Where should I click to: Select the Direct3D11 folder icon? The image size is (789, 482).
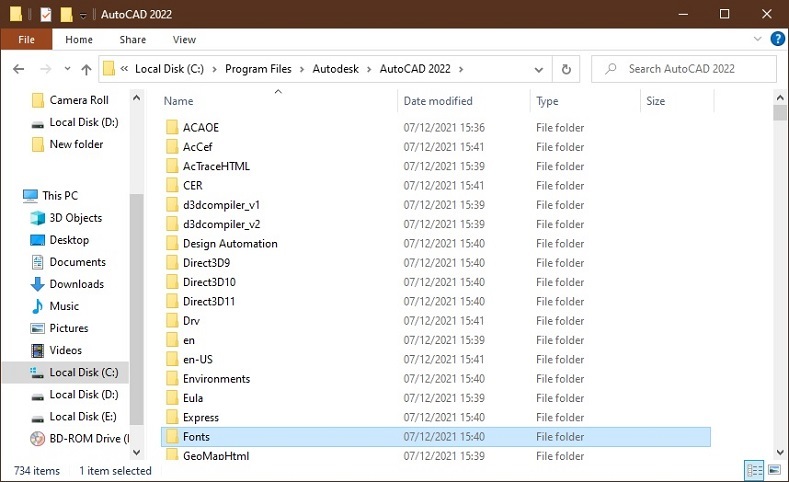[x=172, y=301]
